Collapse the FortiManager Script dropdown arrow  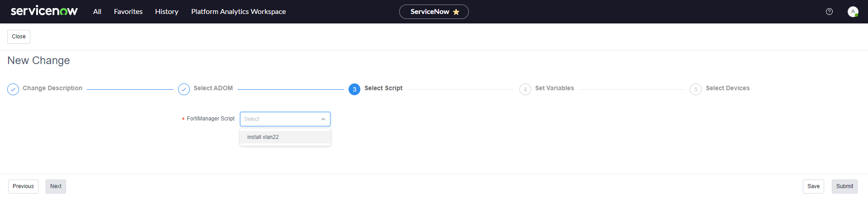[x=323, y=119]
